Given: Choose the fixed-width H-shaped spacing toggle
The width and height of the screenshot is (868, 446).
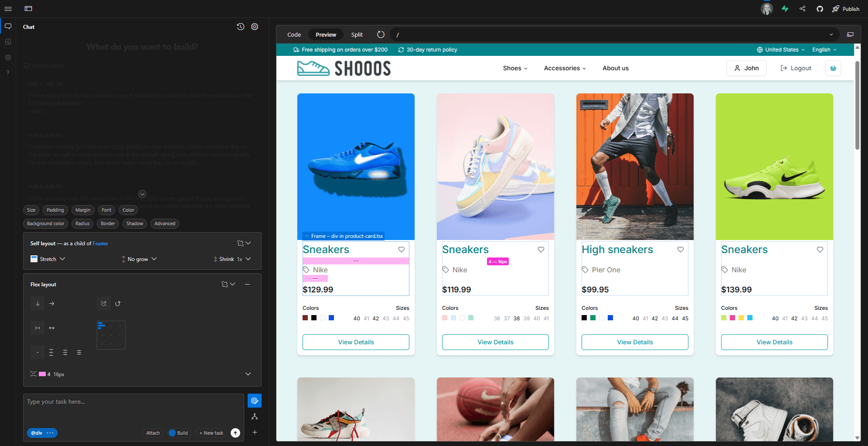Looking at the screenshot, I should [x=38, y=328].
